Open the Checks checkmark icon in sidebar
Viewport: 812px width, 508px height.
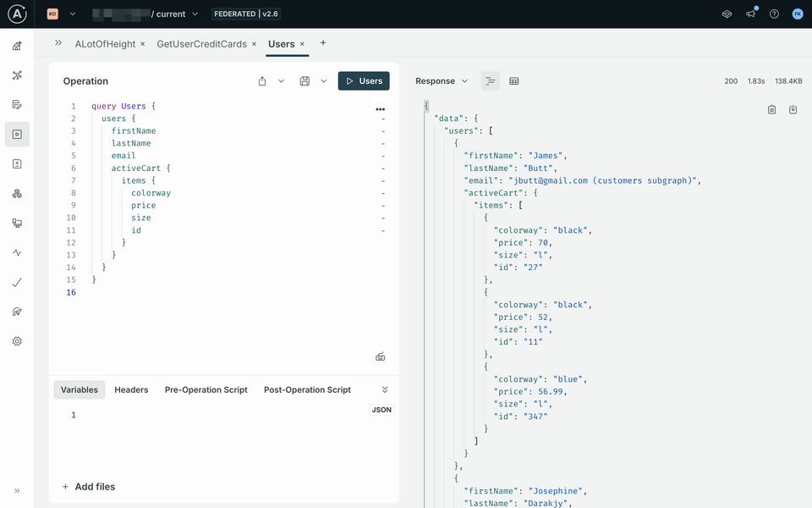pos(17,282)
